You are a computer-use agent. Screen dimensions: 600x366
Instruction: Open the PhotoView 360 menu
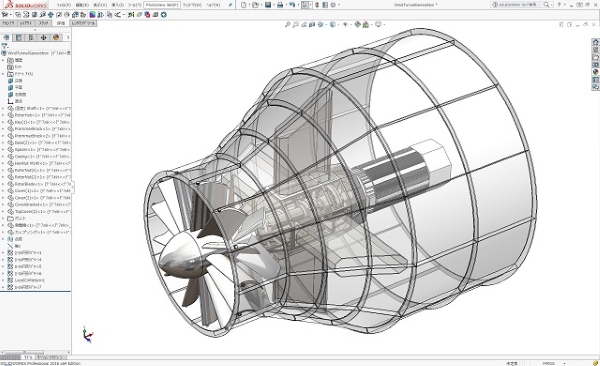click(x=162, y=5)
